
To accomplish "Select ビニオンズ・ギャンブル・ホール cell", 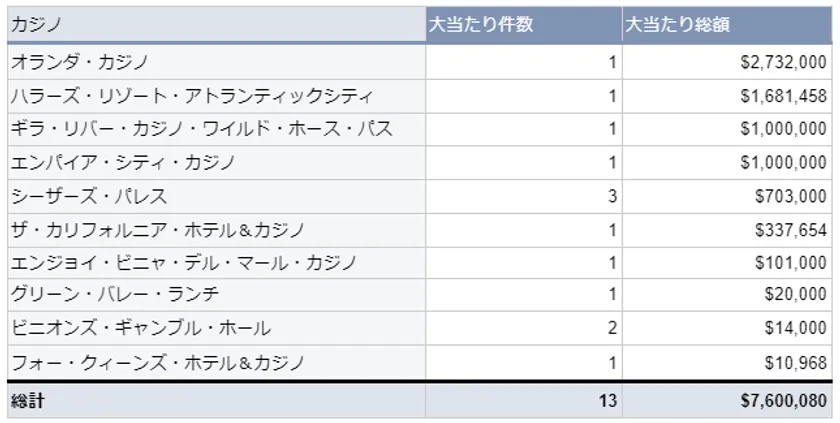I will (x=140, y=328).
